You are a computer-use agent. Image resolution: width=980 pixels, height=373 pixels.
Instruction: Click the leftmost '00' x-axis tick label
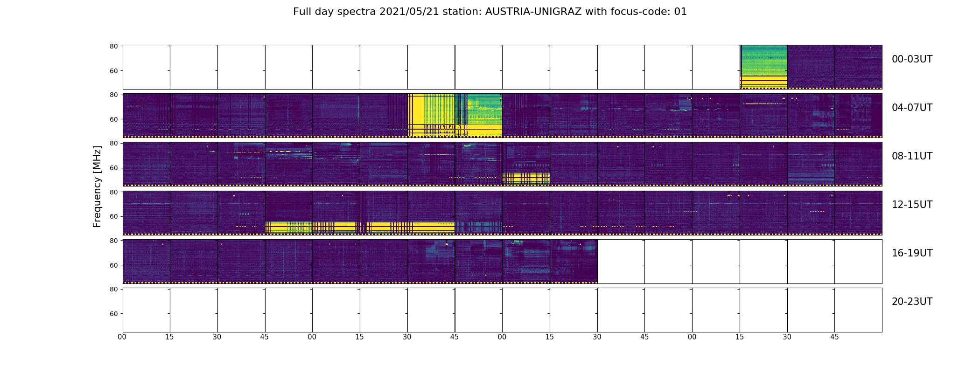(122, 337)
